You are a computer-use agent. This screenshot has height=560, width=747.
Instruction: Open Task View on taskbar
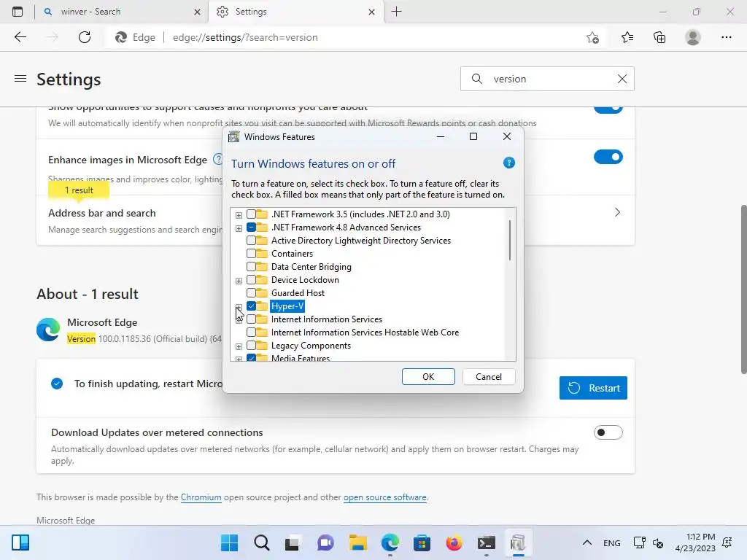(292, 542)
